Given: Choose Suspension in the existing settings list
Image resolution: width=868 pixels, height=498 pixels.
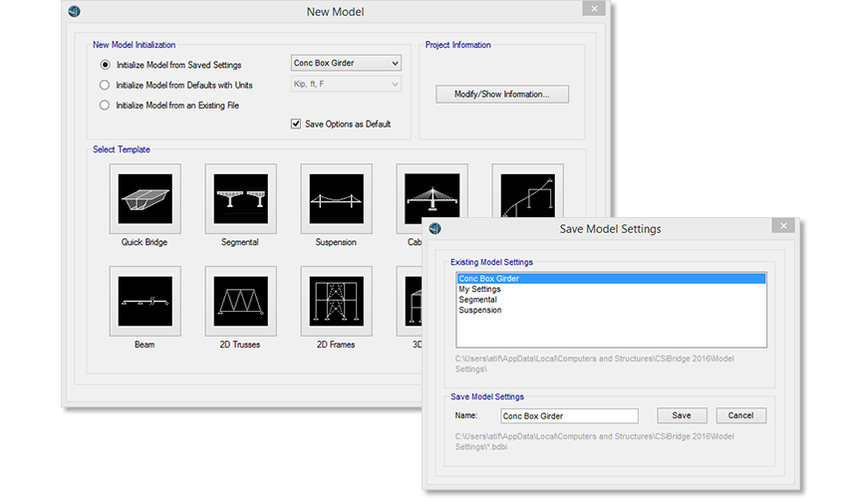Looking at the screenshot, I should pos(479,310).
